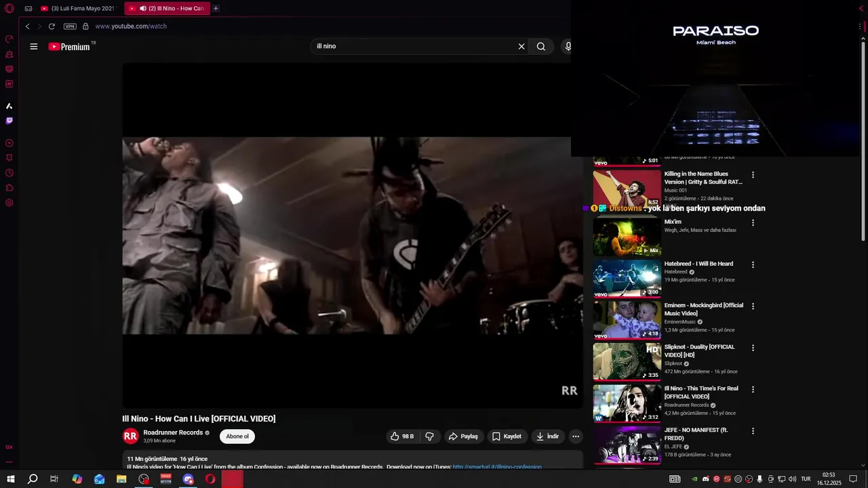Open the Mix'im playlist thumbnail
Screen dimensions: 868x488
[627, 237]
